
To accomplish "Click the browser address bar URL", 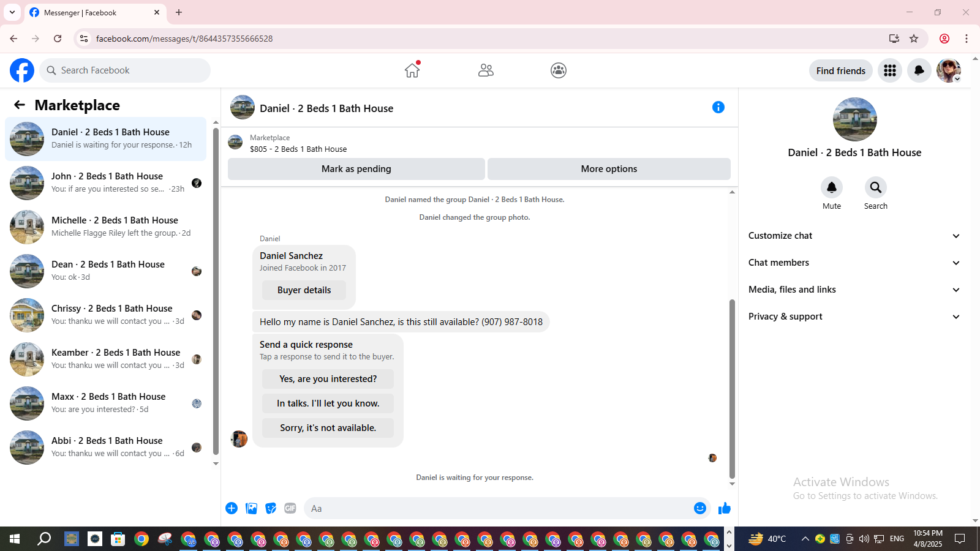I will pyautogui.click(x=184, y=39).
